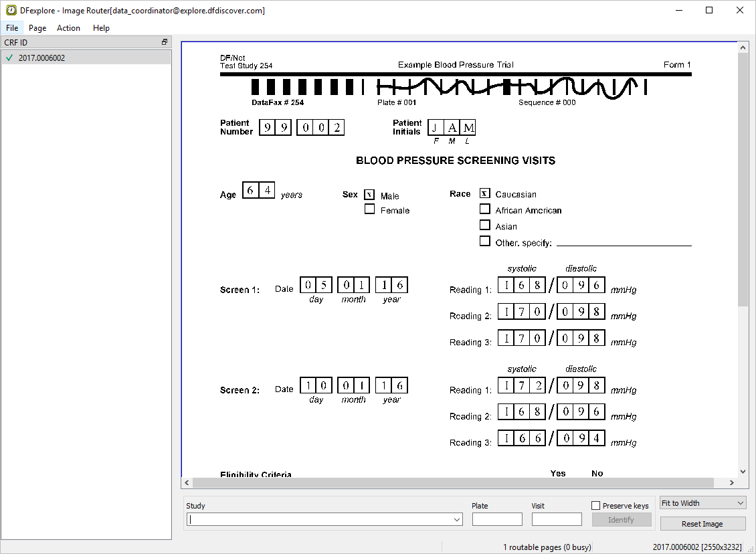Click the DFexplore app icon in title bar
Viewport: 756px width, 554px height.
(x=11, y=10)
